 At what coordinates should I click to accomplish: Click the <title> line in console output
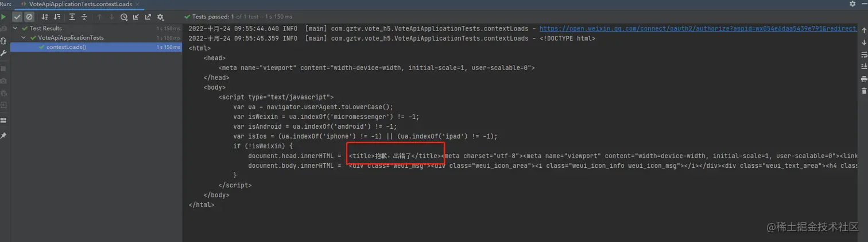pyautogui.click(x=552, y=156)
